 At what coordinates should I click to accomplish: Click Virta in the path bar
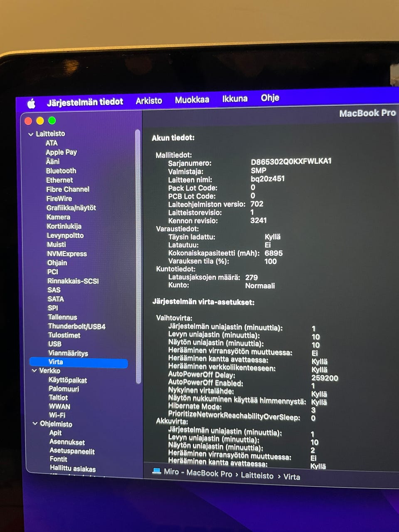click(292, 477)
